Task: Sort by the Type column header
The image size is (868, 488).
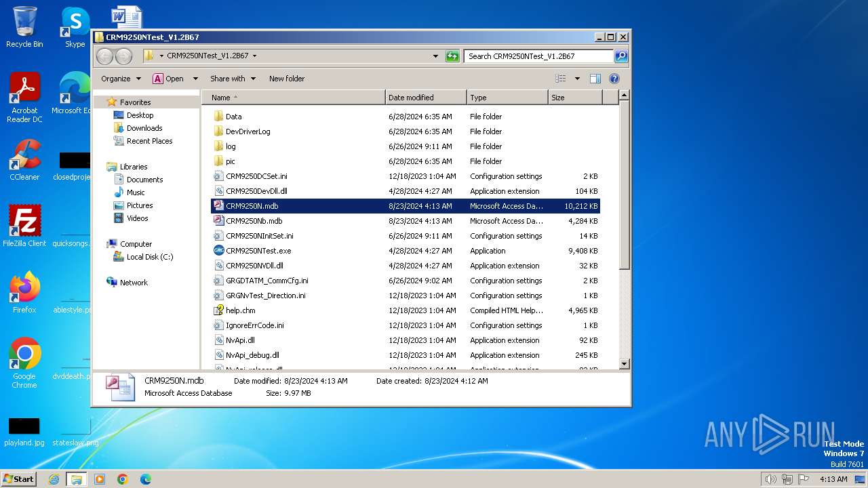Action: tap(507, 98)
